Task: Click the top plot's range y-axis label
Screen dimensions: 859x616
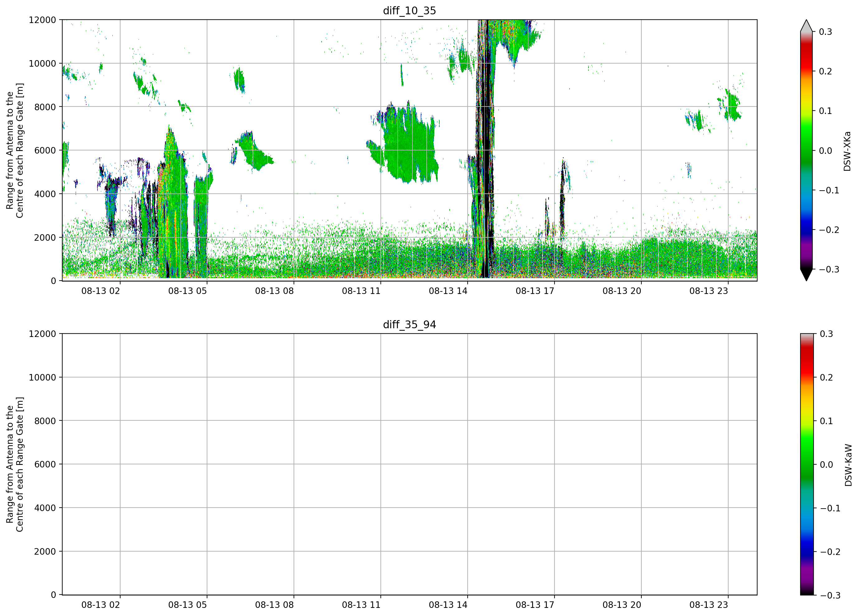Action: [x=15, y=150]
